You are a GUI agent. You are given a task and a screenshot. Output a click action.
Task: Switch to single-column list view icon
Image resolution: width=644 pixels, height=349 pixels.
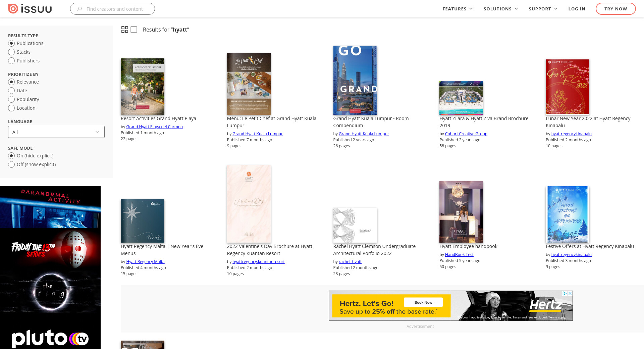pos(134,30)
